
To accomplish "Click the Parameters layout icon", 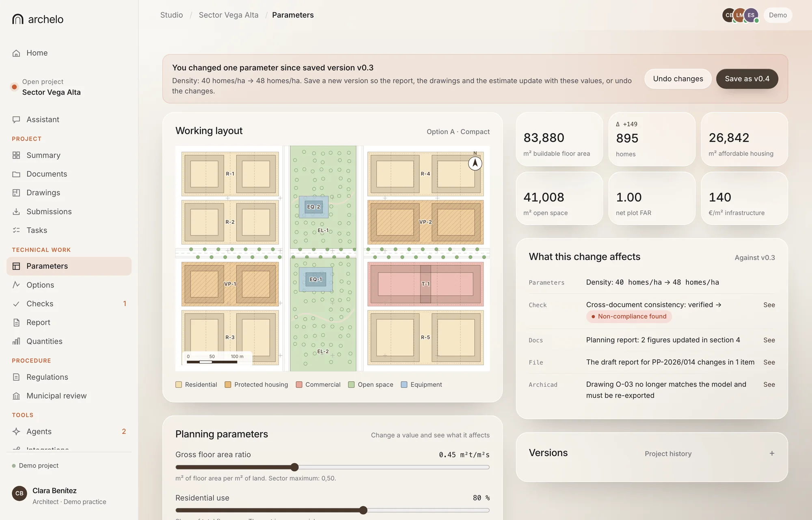I will pos(16,266).
